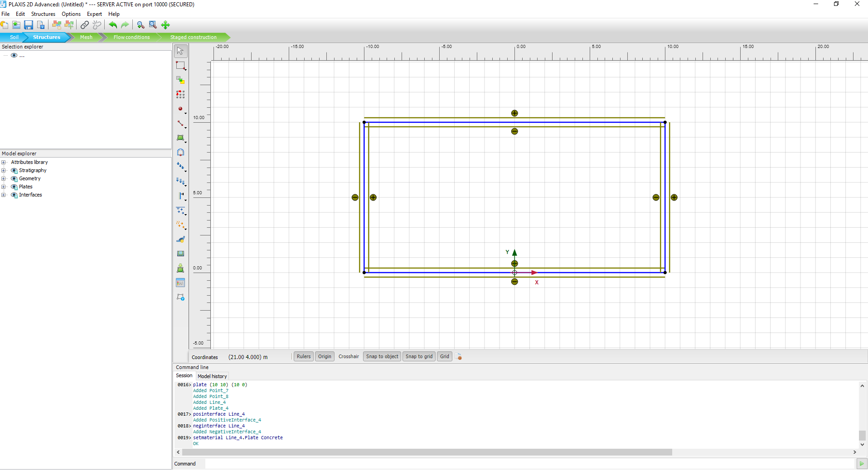Click the Pan view green arrows icon
This screenshot has width=868, height=470.
coord(165,25)
